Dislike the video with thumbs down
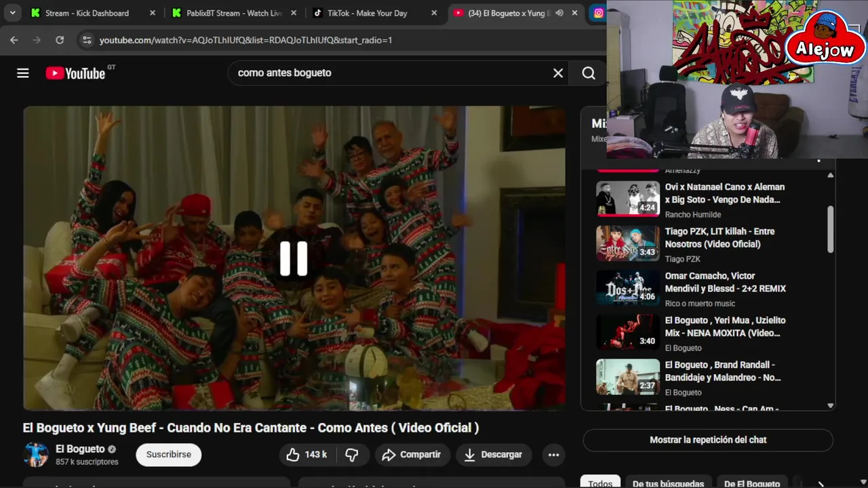 352,455
